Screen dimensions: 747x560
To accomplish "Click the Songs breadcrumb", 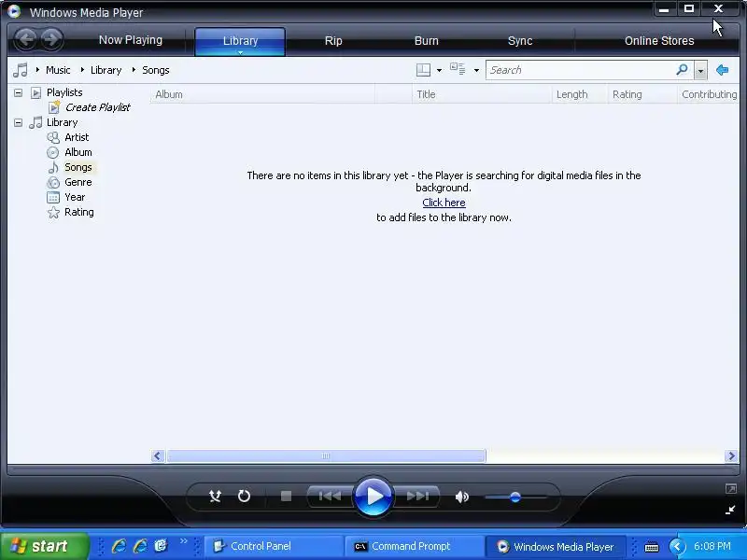I will pos(155,70).
